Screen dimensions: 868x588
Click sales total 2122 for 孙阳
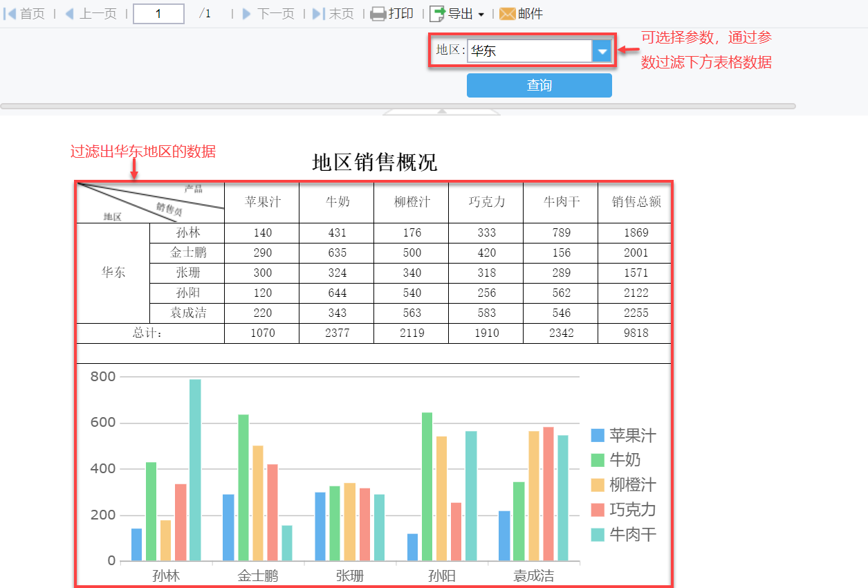[636, 293]
